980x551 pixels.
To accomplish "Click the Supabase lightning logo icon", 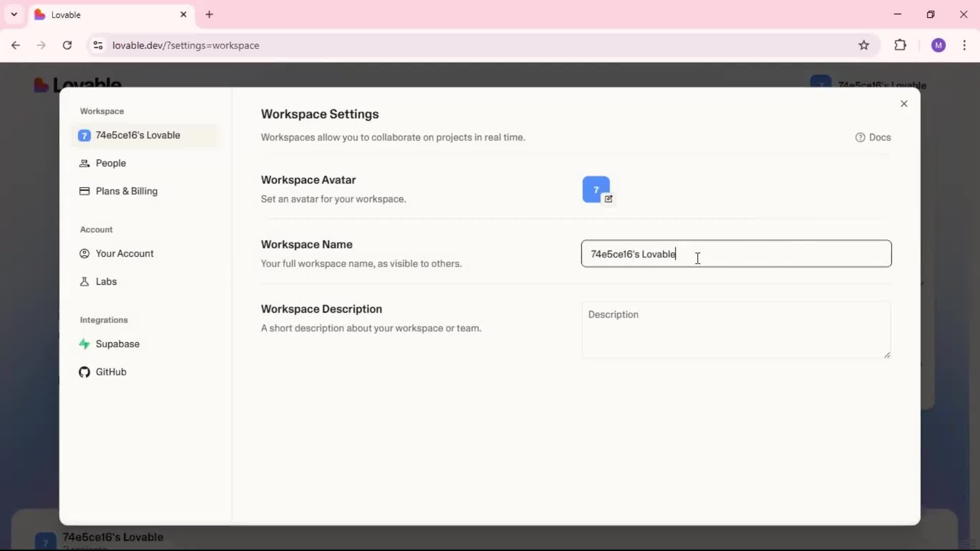I will (x=84, y=344).
